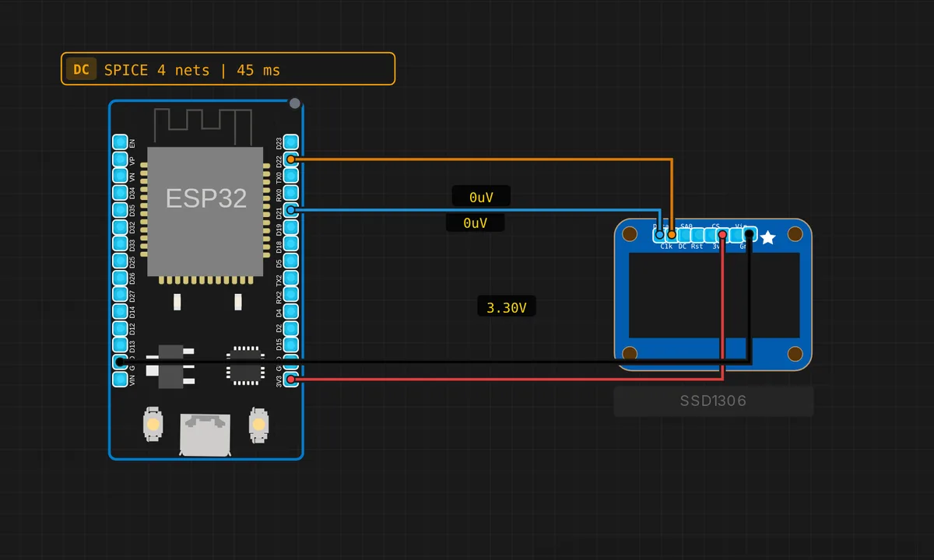Viewport: 934px width, 560px height.
Task: Select the RX0 pin on ESP32
Action: (290, 193)
